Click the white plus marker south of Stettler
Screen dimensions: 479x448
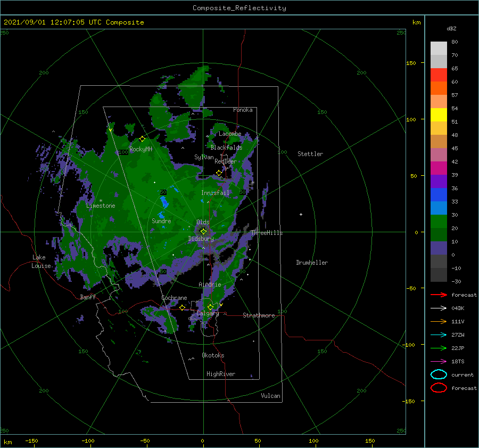[301, 214]
